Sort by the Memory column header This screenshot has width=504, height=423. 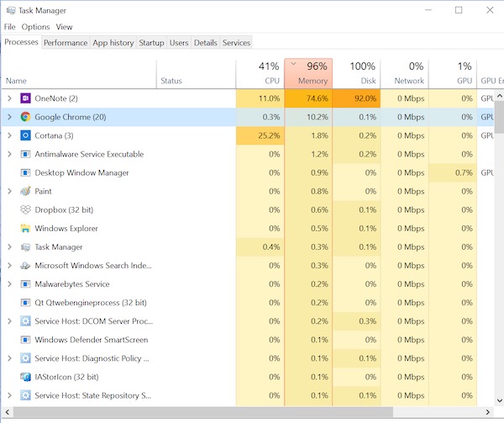tap(308, 73)
